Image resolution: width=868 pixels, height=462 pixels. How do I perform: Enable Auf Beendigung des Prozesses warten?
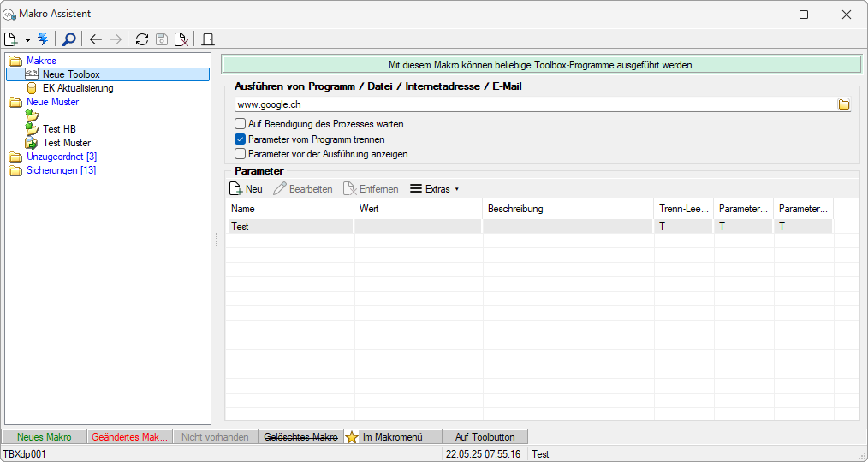click(x=241, y=124)
